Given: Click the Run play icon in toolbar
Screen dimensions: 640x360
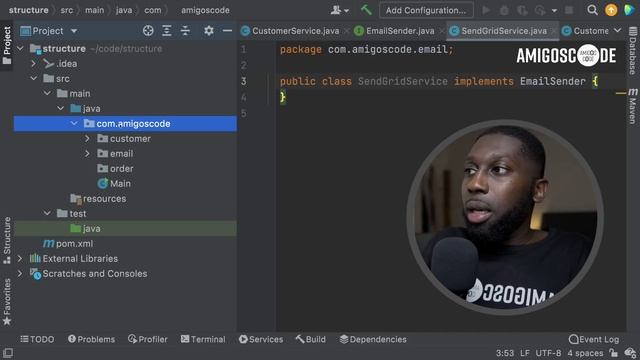Looking at the screenshot, I should [x=486, y=10].
